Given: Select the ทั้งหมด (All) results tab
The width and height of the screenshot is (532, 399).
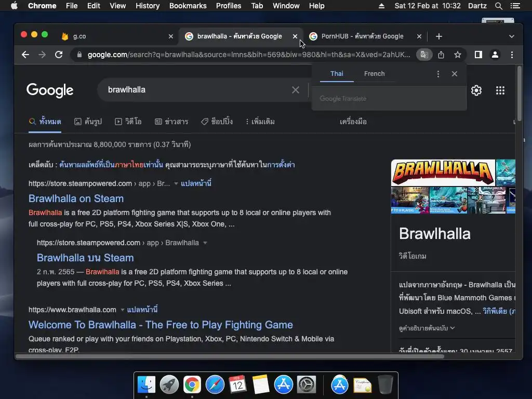Looking at the screenshot, I should pyautogui.click(x=45, y=122).
